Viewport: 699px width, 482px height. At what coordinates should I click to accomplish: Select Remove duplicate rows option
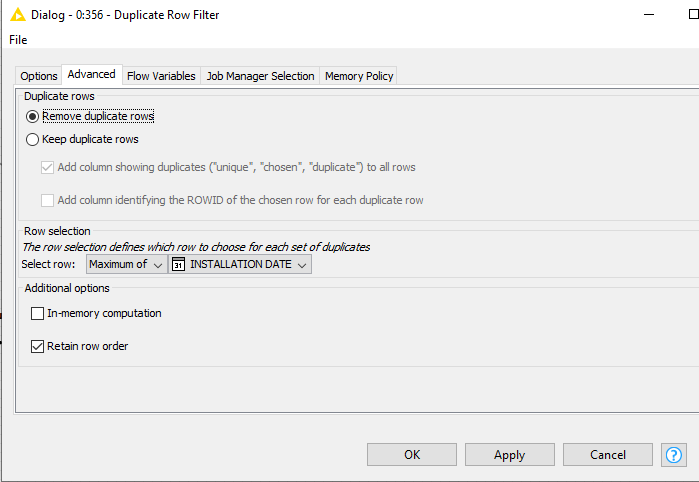[x=33, y=116]
